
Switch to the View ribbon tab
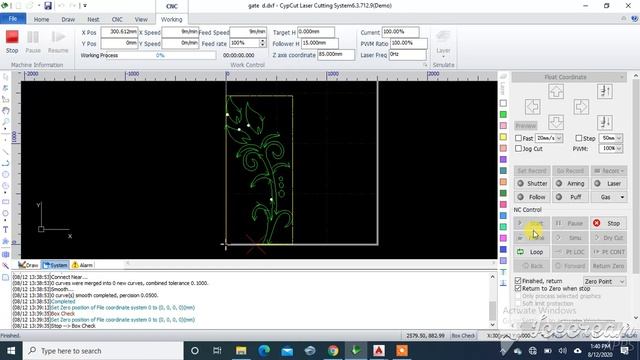141,19
